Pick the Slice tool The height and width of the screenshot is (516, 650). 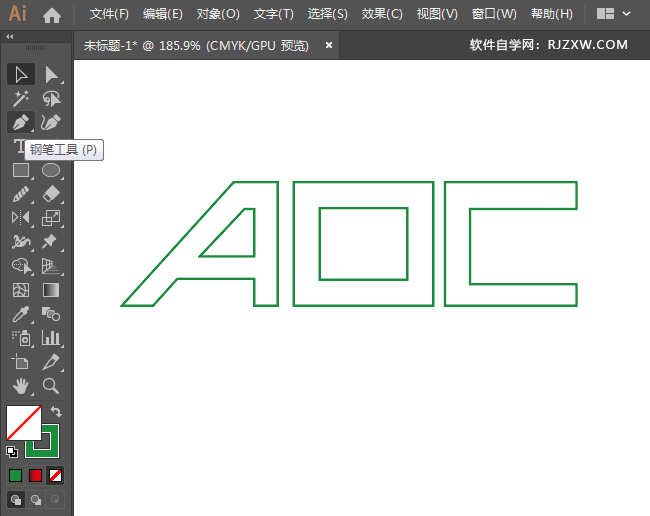point(51,362)
